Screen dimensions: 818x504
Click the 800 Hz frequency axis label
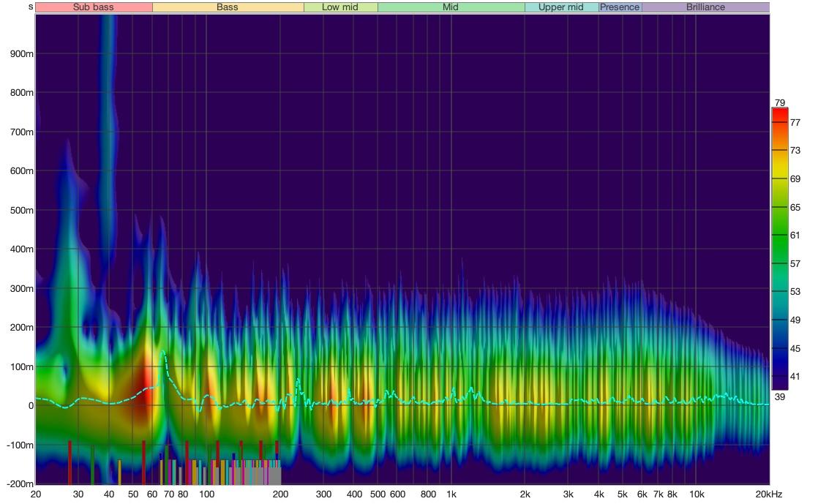428,494
